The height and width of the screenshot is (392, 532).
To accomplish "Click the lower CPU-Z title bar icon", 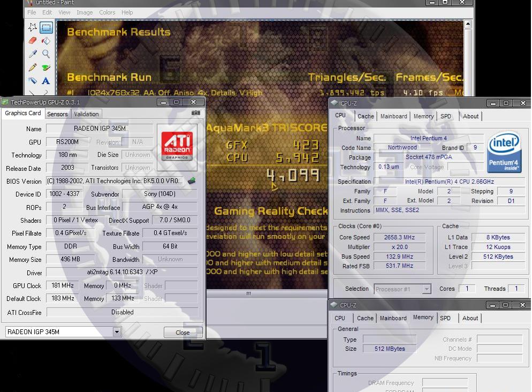I will (x=334, y=305).
